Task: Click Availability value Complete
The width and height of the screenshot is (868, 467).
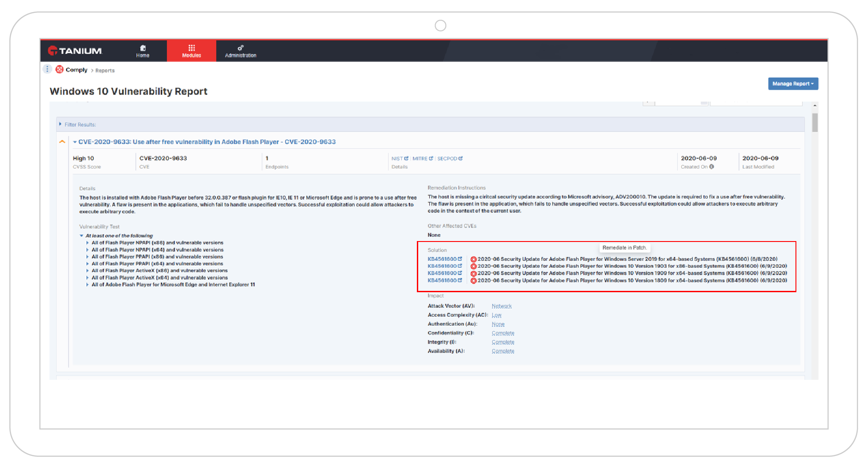Action: tap(503, 351)
